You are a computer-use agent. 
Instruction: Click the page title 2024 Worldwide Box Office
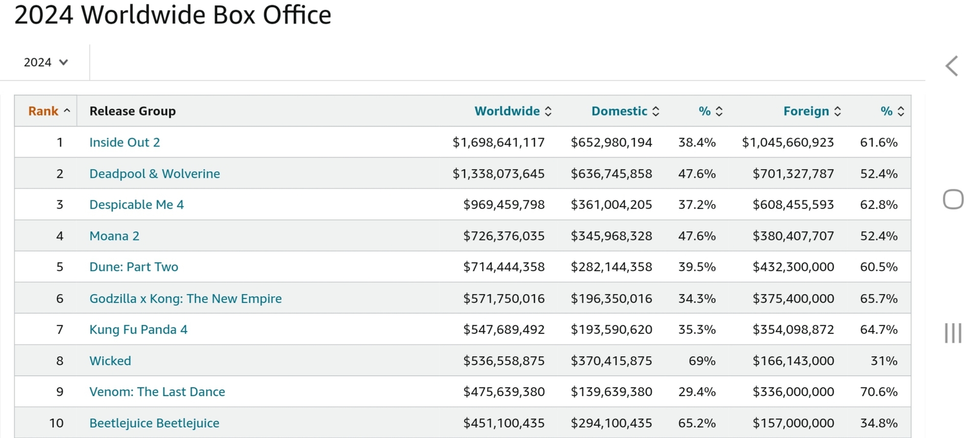[173, 15]
